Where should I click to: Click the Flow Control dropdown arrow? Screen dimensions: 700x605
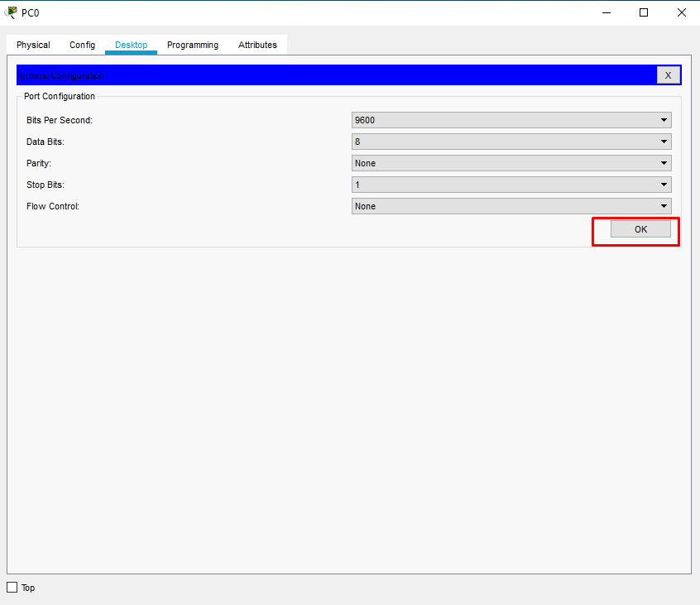coord(663,205)
